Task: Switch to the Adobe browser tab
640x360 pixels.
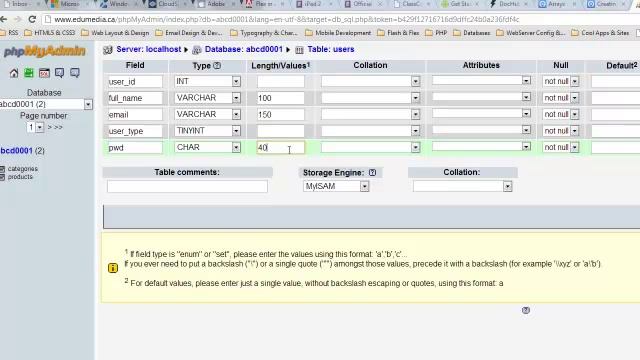Action: 216,4
